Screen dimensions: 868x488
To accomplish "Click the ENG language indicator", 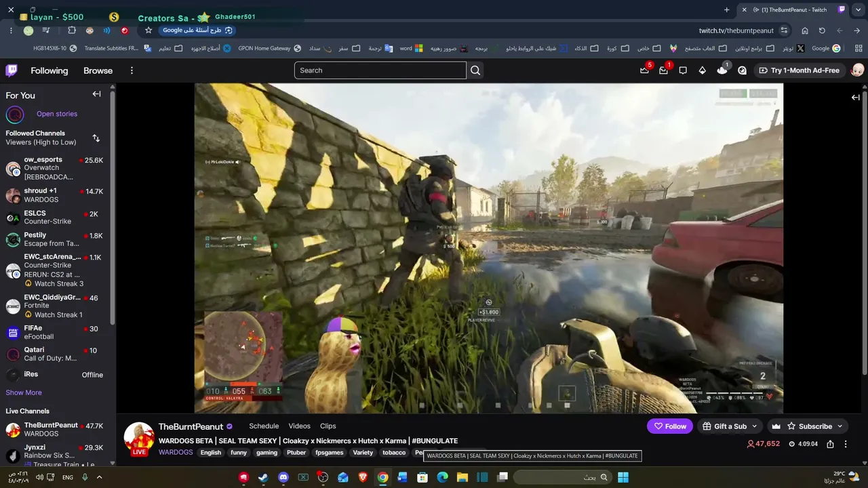I will [x=68, y=477].
